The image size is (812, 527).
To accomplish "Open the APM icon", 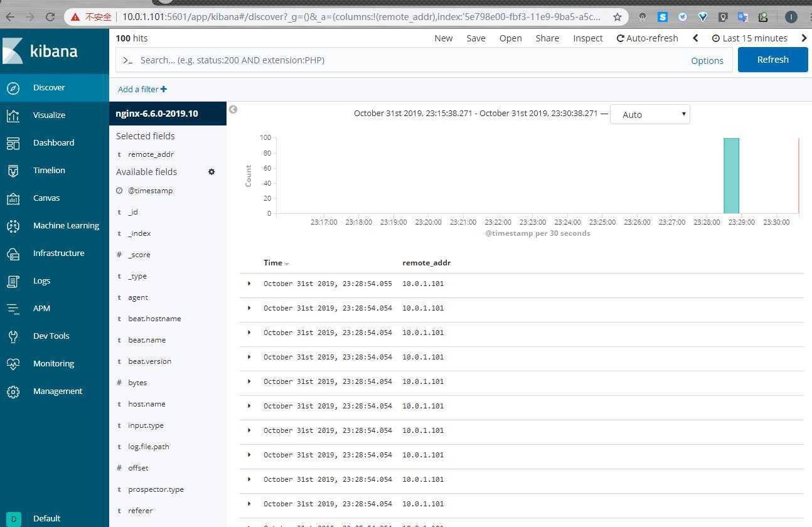I will pyautogui.click(x=13, y=309).
